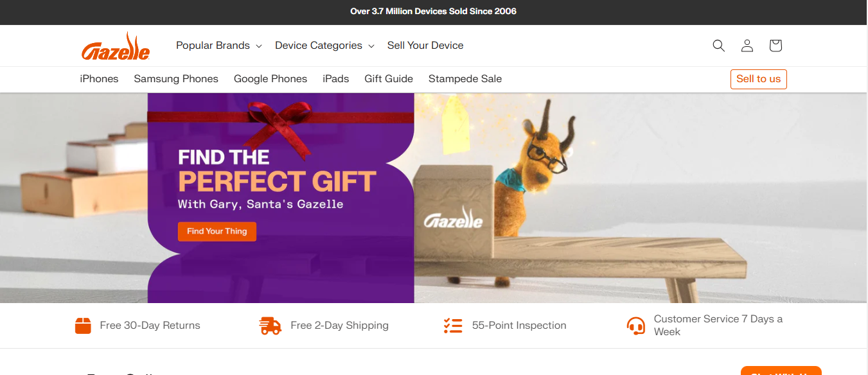
Task: Click the 55-Point Inspection checklist icon
Action: (453, 326)
